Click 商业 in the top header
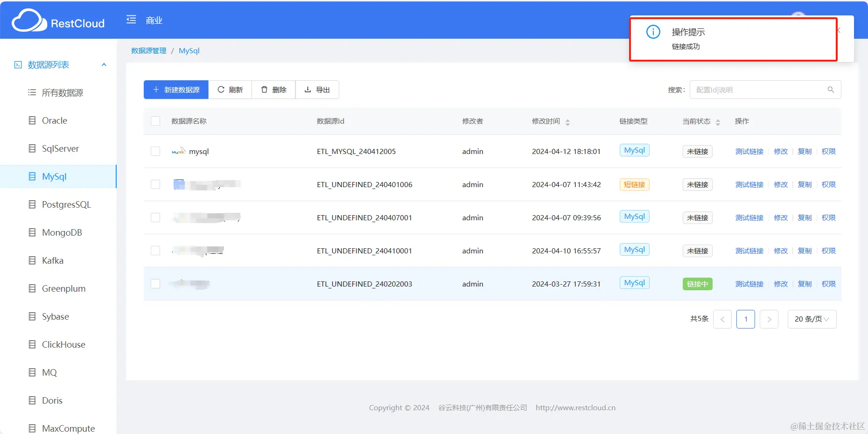 pyautogui.click(x=154, y=20)
